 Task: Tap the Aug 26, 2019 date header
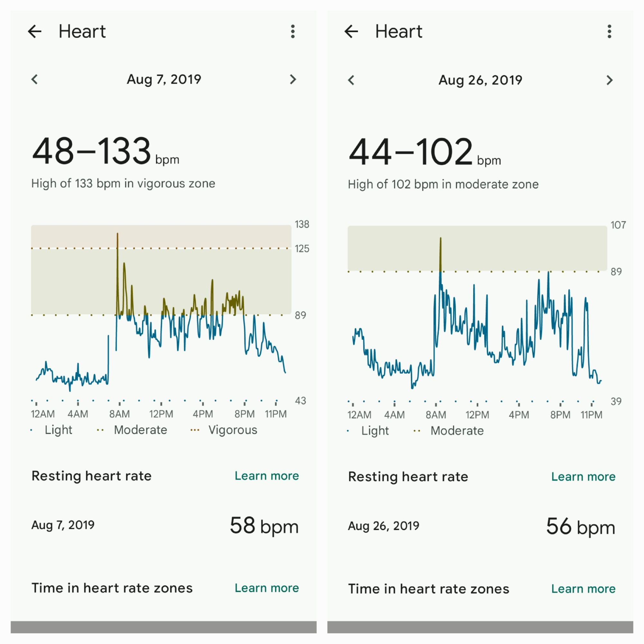click(x=480, y=80)
